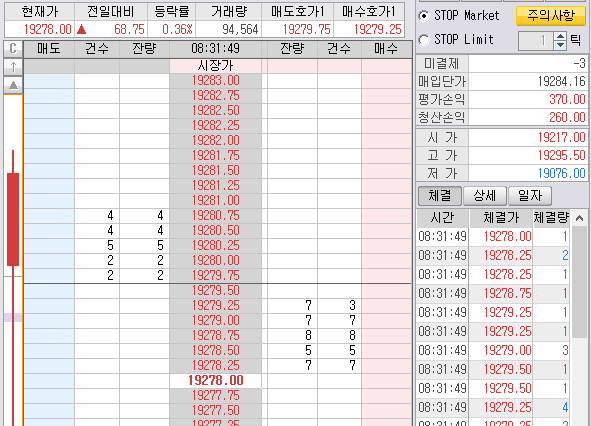Click price 19279.25 in the order ladder
Screen dimensions: 591x426
[215, 305]
